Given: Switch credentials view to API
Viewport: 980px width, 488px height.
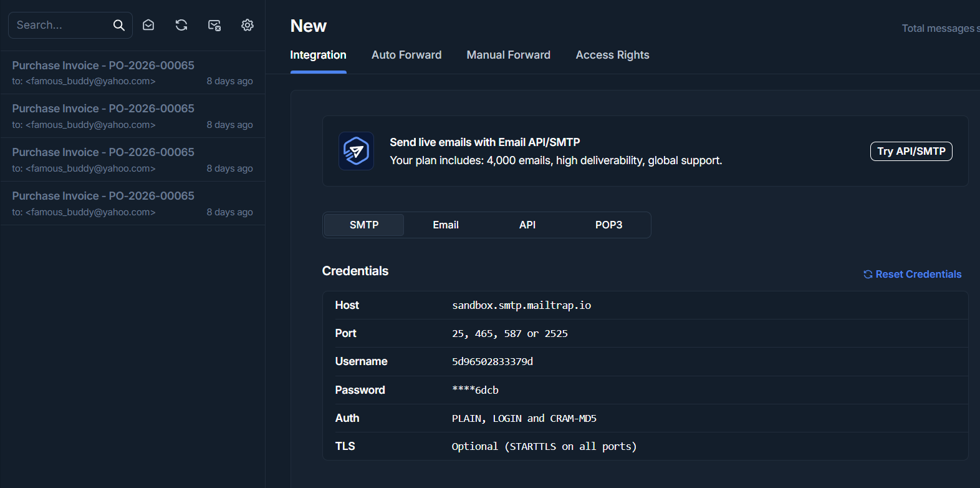Looking at the screenshot, I should click(x=527, y=225).
